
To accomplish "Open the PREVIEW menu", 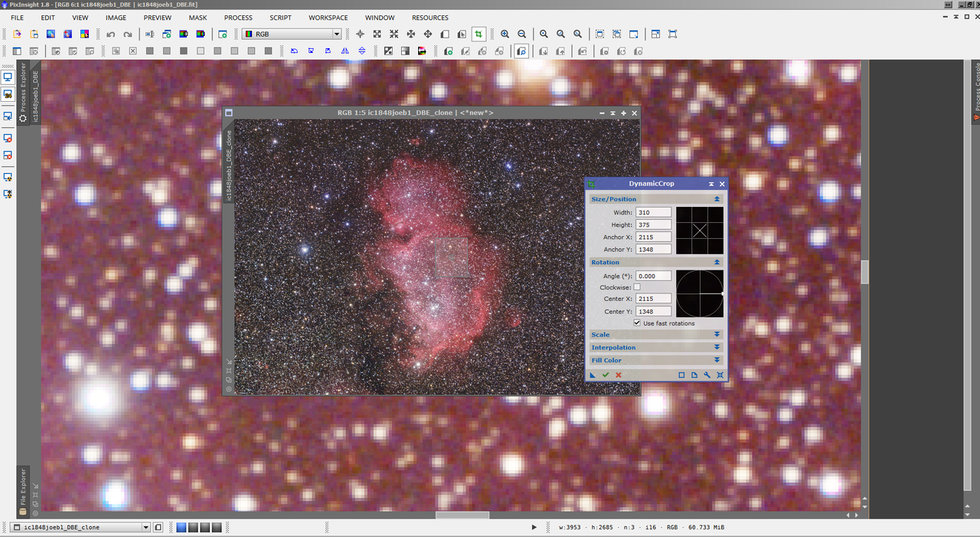I will pyautogui.click(x=158, y=18).
